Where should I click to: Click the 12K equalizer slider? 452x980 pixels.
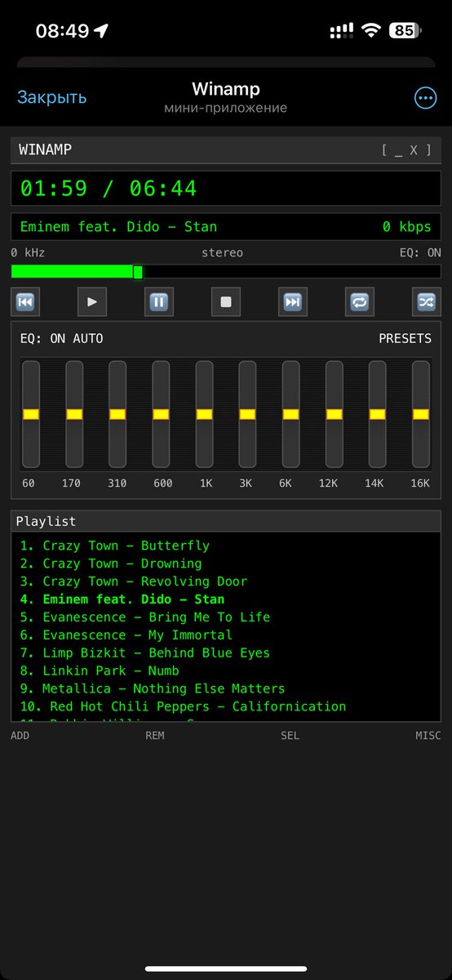coord(335,414)
